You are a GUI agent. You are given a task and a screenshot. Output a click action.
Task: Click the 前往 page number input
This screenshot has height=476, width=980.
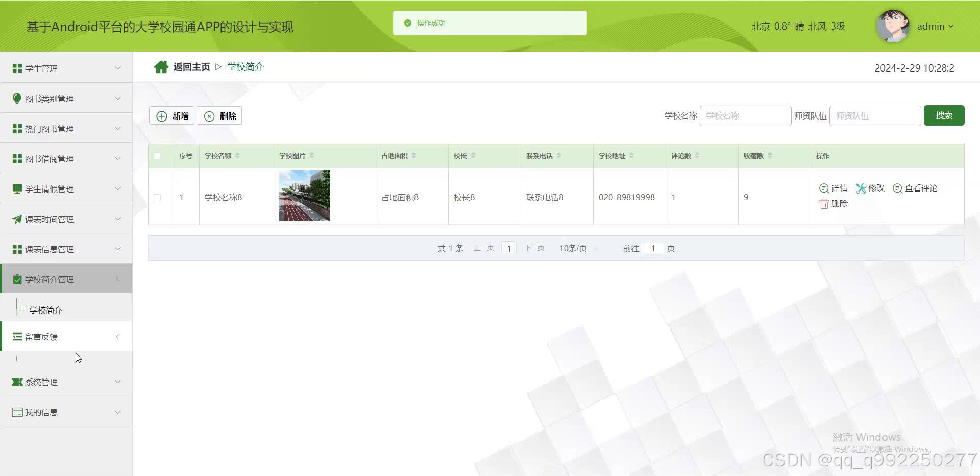[653, 248]
